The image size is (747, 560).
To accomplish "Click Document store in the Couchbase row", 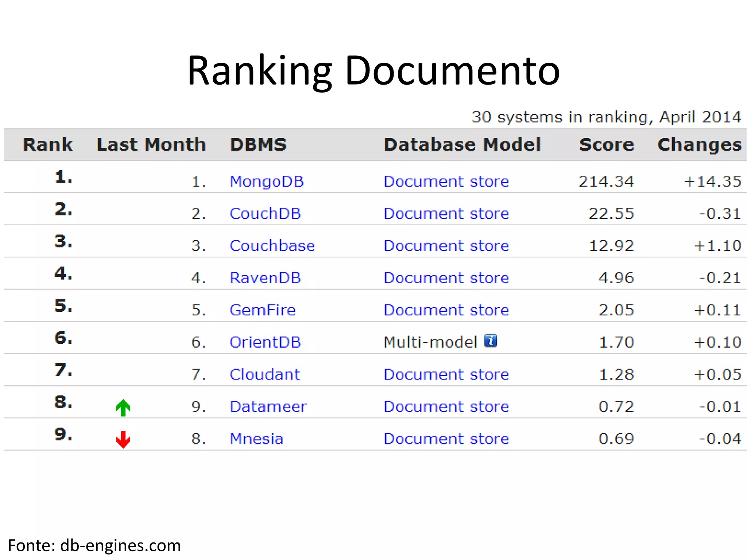I will coord(446,246).
